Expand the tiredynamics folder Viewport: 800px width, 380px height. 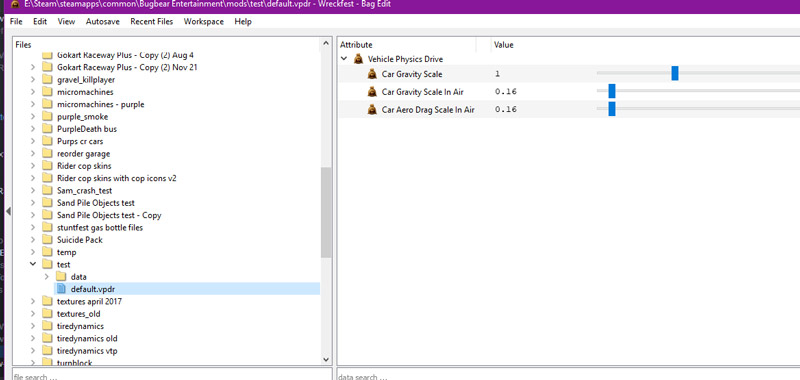pyautogui.click(x=33, y=326)
